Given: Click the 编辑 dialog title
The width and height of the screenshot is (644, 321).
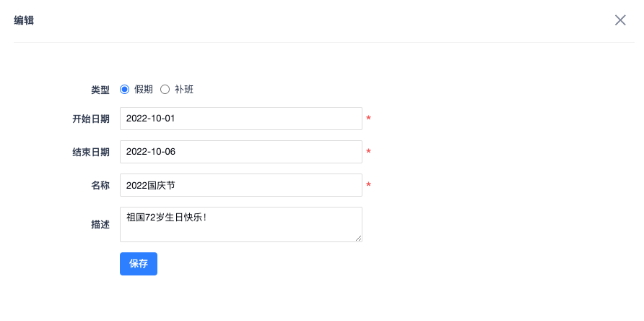Looking at the screenshot, I should click(x=24, y=21).
